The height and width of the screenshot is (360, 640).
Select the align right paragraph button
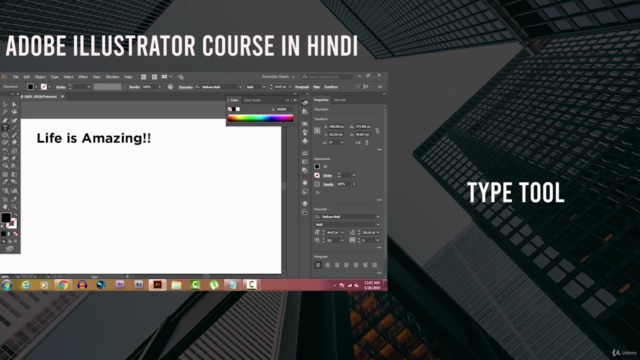(337, 265)
